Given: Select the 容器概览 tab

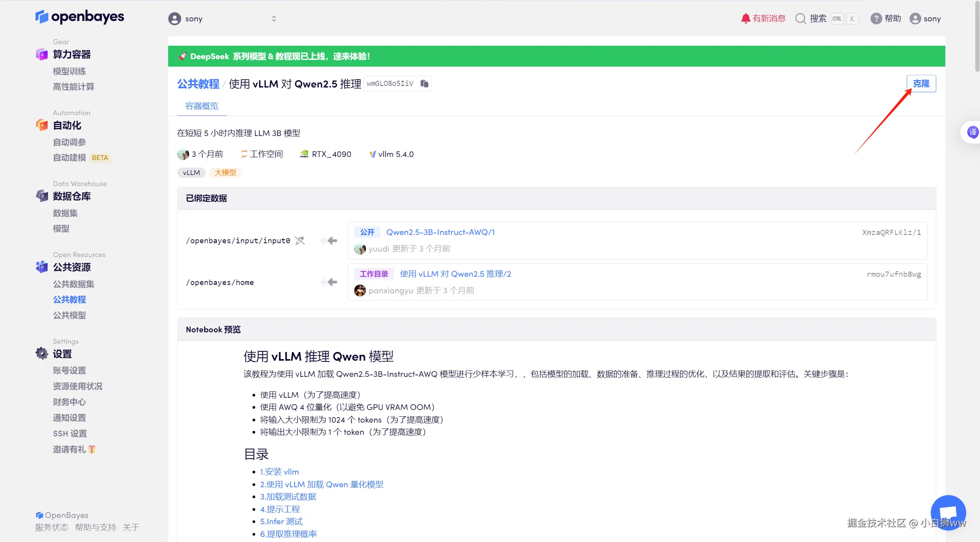Looking at the screenshot, I should click(x=202, y=106).
